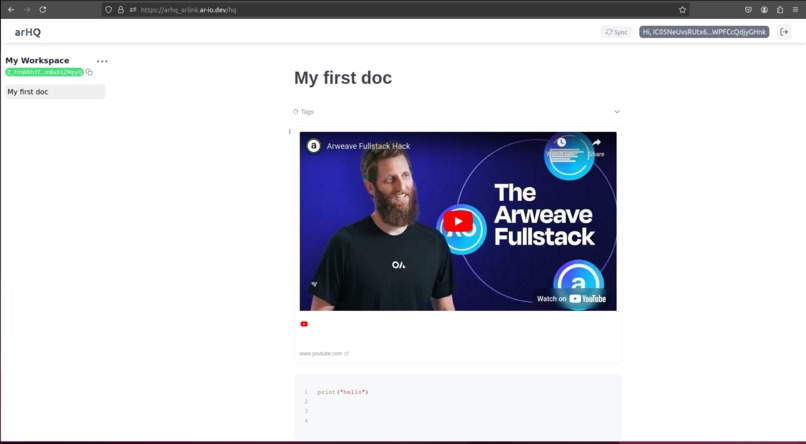Click 'My Workspace' heading

(37, 61)
